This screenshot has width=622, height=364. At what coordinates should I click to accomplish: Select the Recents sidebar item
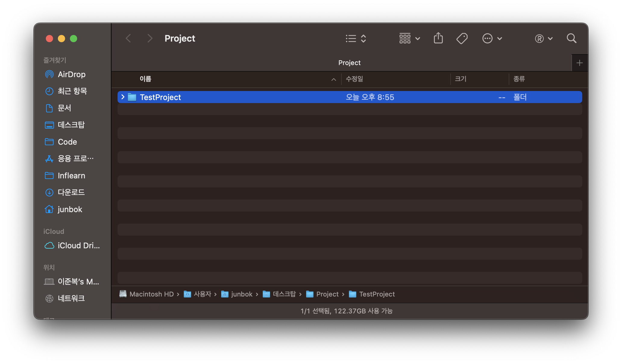click(72, 91)
